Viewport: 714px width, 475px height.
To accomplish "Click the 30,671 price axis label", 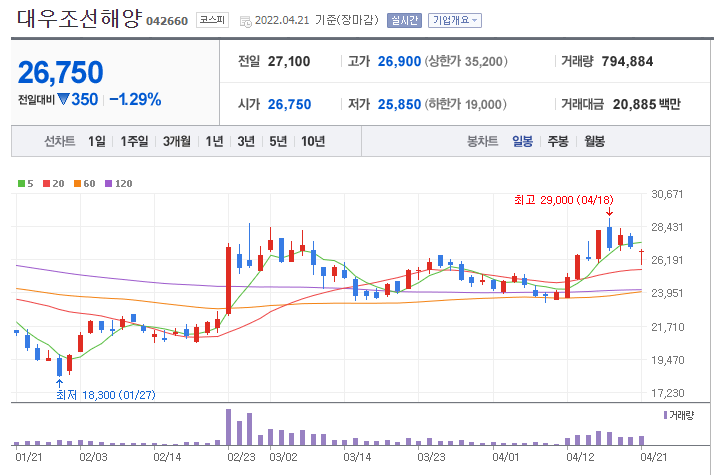I will pos(667,194).
